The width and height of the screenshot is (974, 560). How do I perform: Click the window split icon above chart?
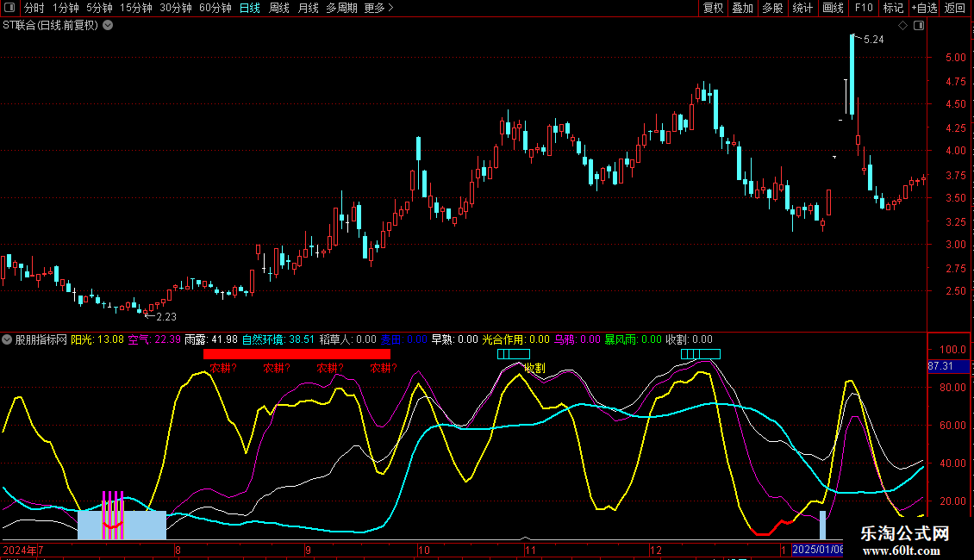[x=919, y=26]
